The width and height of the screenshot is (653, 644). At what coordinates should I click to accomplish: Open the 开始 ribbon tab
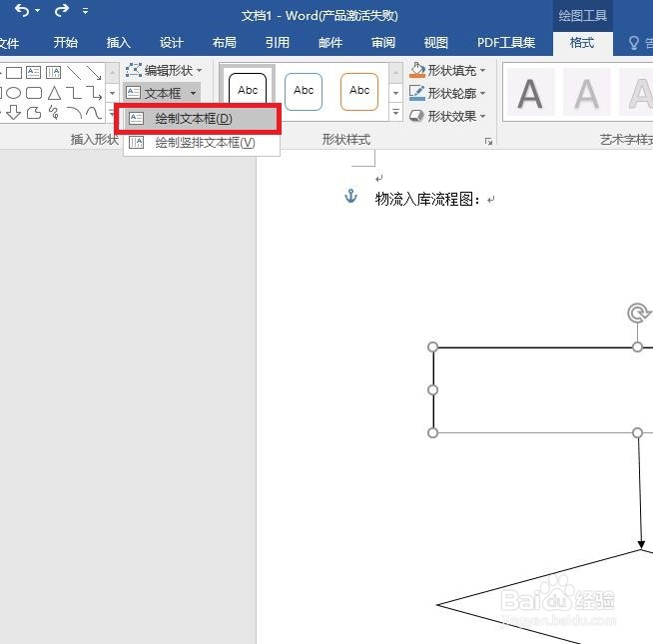coord(66,43)
